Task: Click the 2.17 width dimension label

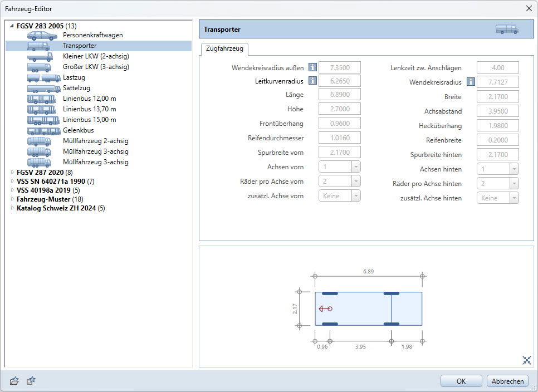Action: point(295,308)
